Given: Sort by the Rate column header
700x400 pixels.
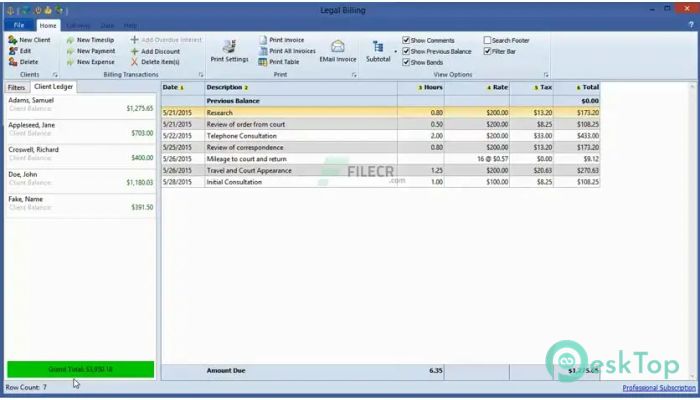Looking at the screenshot, I should pyautogui.click(x=477, y=88).
